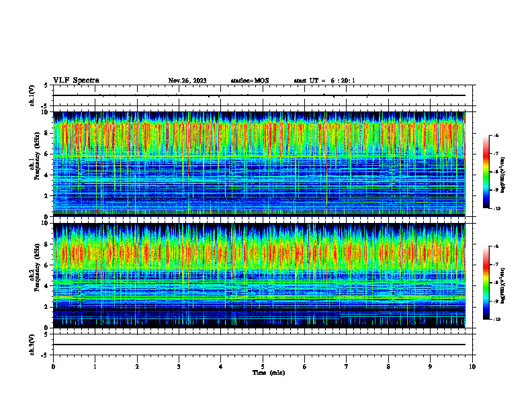Click the "station=MOS" header label
Image resolution: width=532 pixels, height=411 pixels.
pyautogui.click(x=250, y=81)
